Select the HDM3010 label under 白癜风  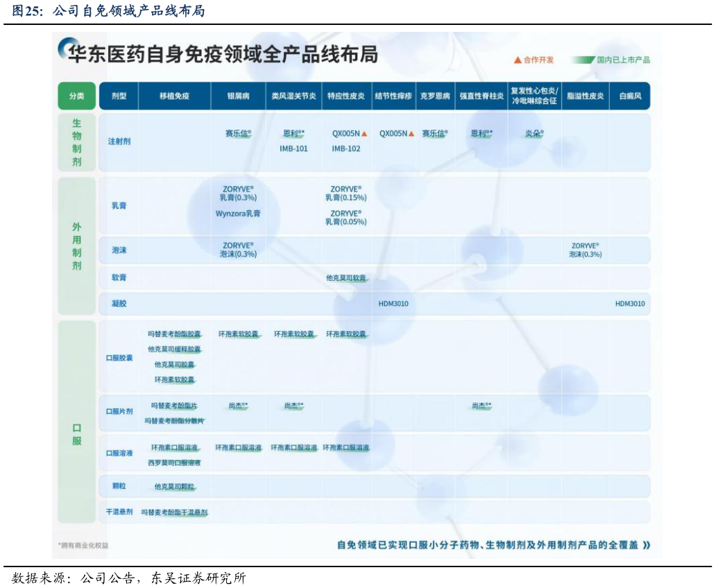(x=629, y=303)
